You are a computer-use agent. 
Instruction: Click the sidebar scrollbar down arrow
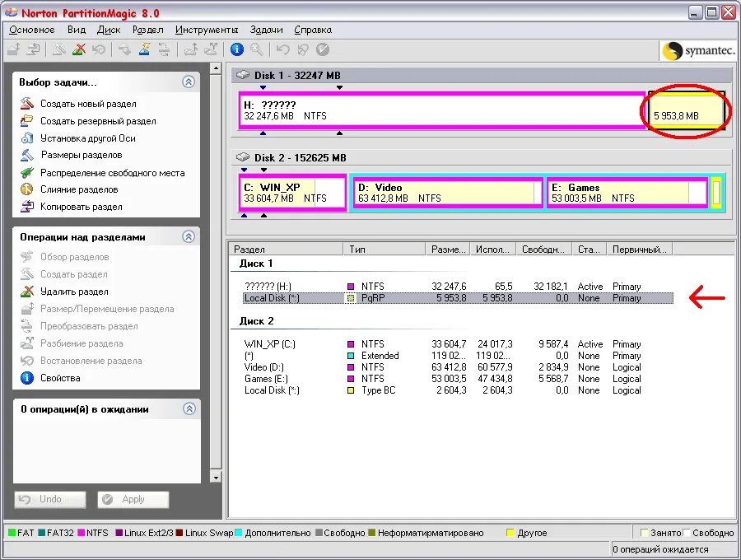click(x=216, y=478)
